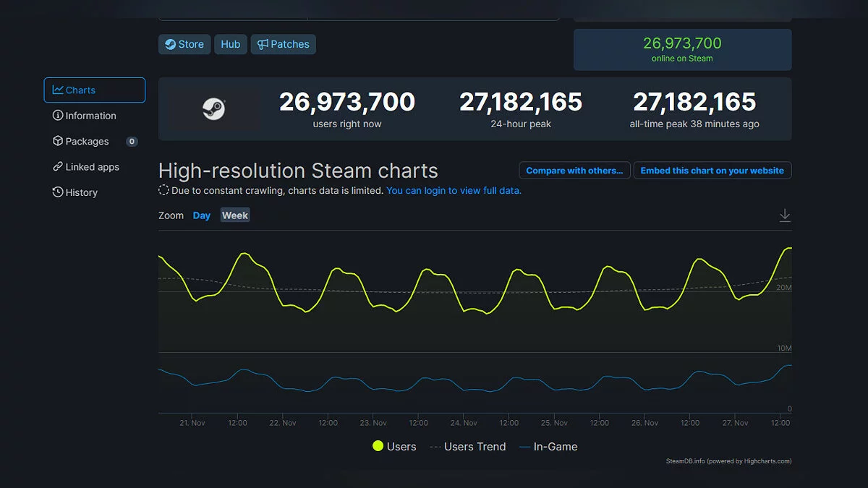Open the Store page button
Viewport: 868px width, 488px height.
[x=184, y=44]
